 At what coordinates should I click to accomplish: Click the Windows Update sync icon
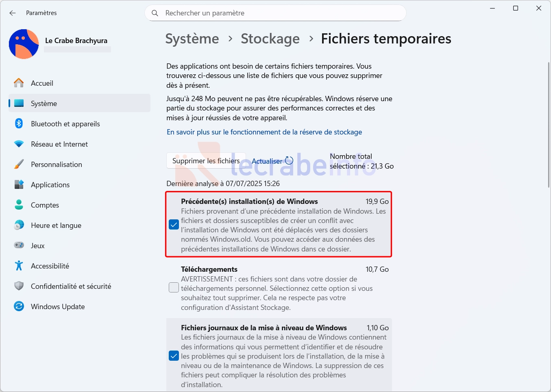[x=19, y=306]
